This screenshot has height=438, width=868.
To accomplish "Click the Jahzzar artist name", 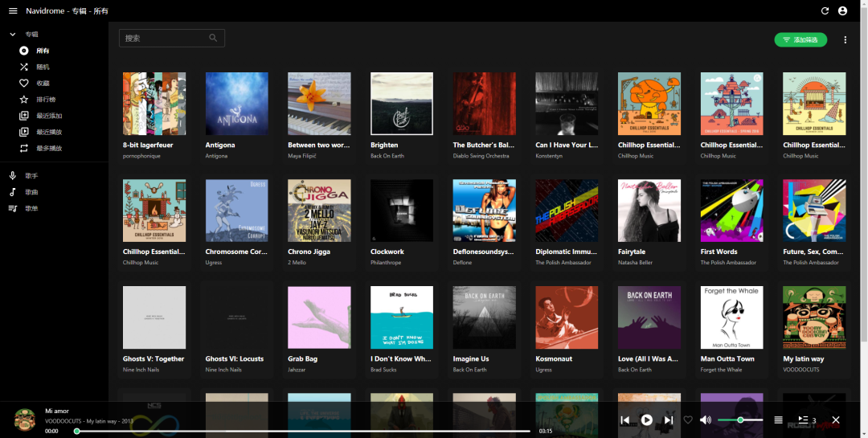I will (297, 370).
